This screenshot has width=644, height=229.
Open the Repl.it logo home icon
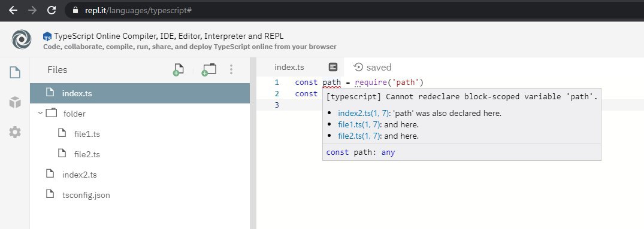[x=22, y=39]
